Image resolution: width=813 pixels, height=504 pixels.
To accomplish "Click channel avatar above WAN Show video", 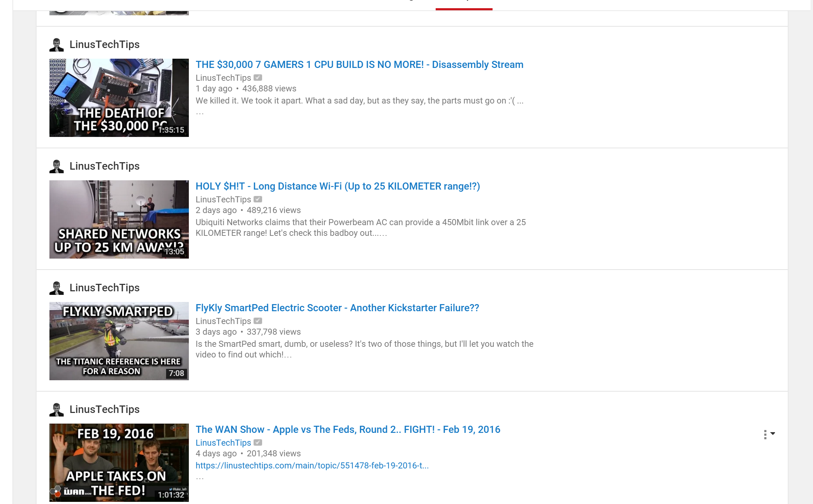I will click(x=56, y=410).
